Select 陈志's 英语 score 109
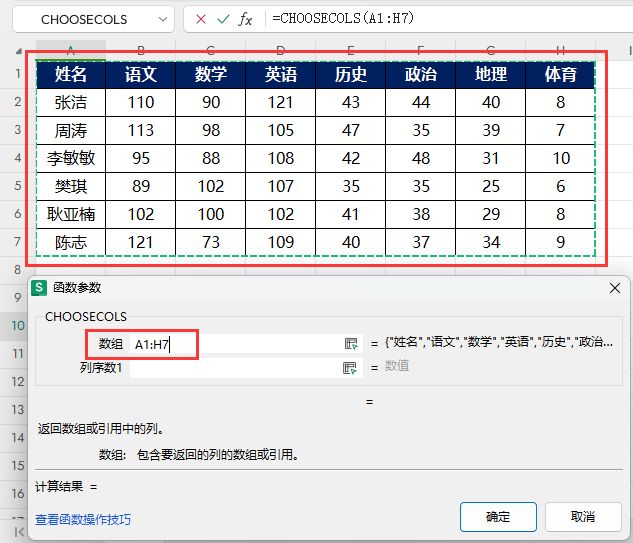 pyautogui.click(x=281, y=242)
